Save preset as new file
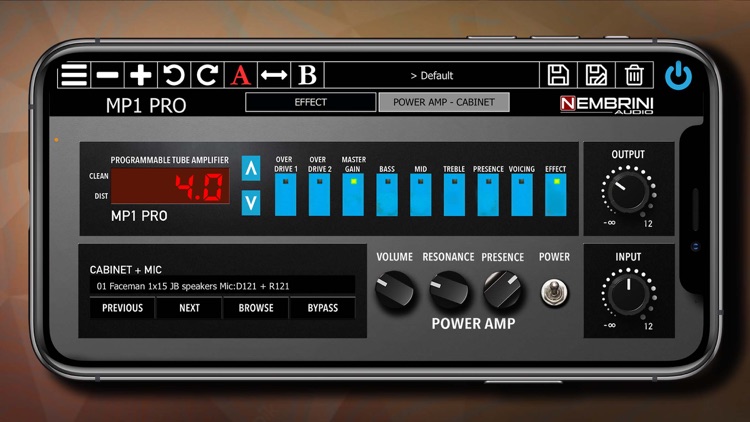The image size is (750, 422). click(x=596, y=75)
